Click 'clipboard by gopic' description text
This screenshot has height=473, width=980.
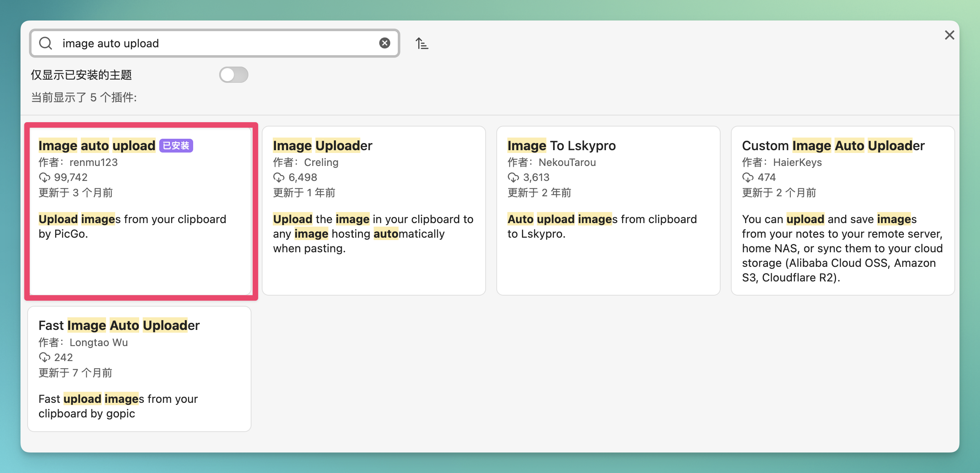pos(87,414)
